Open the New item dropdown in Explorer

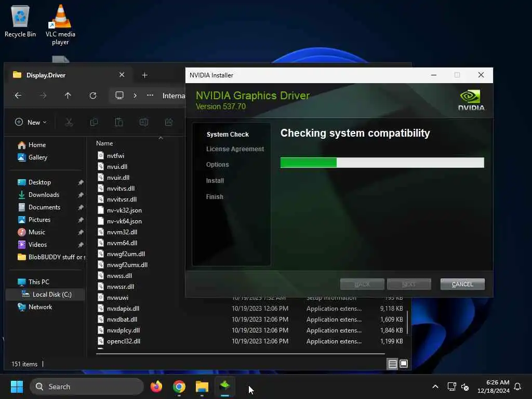point(31,122)
